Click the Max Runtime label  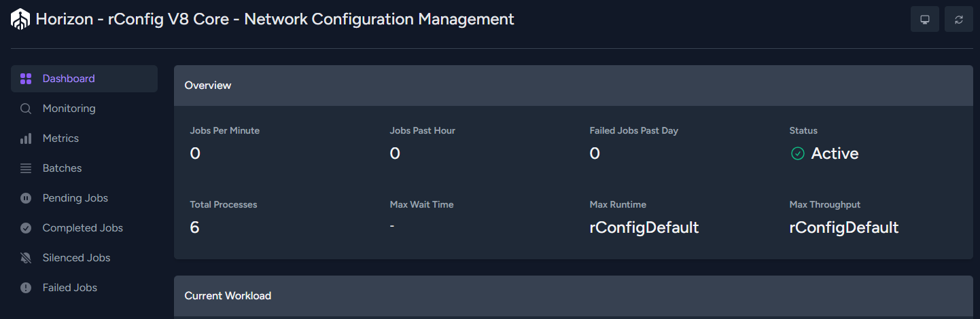[618, 204]
